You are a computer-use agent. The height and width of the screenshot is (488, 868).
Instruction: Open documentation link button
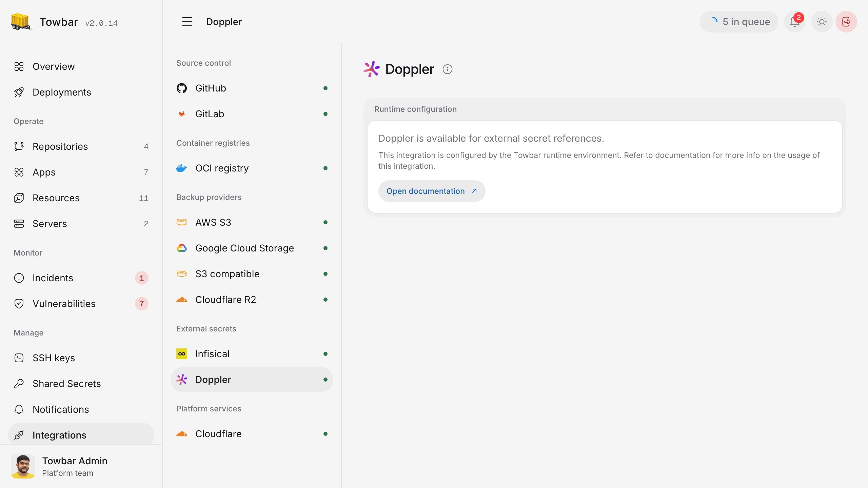[x=432, y=191]
